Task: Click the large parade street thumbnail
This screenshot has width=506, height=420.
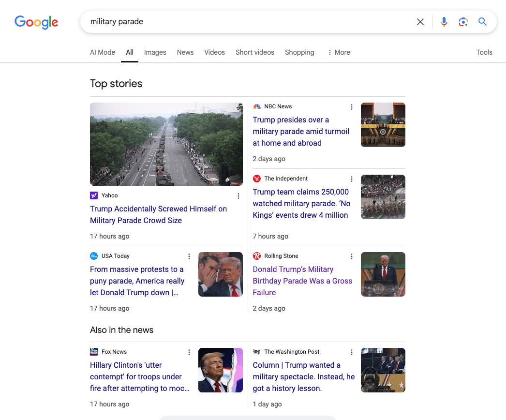Action: click(x=166, y=144)
